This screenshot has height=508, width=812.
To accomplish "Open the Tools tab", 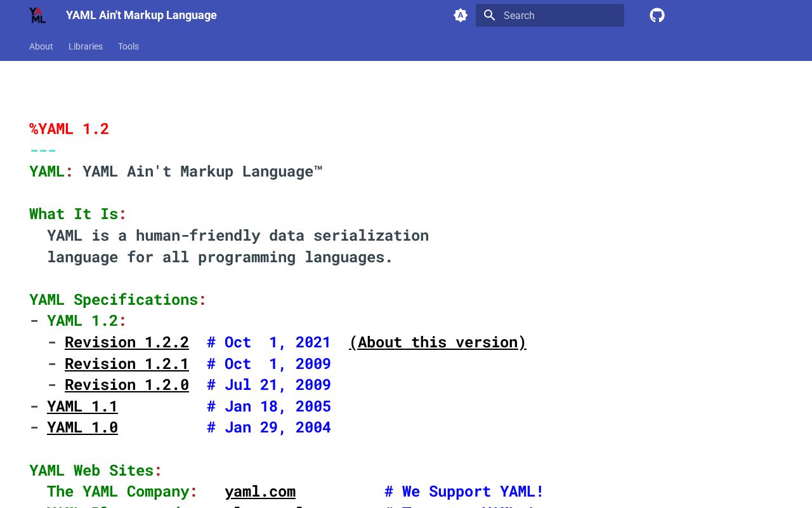I will (128, 46).
